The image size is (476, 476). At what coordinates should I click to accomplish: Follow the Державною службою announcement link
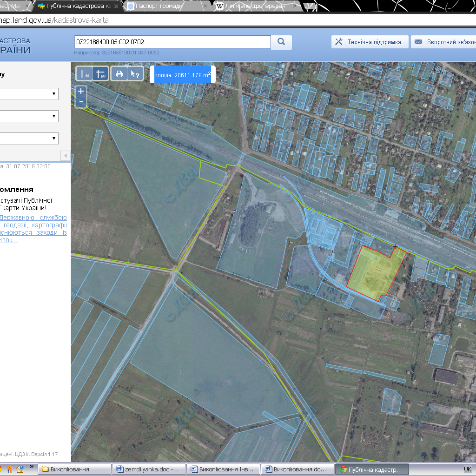[x=34, y=218]
